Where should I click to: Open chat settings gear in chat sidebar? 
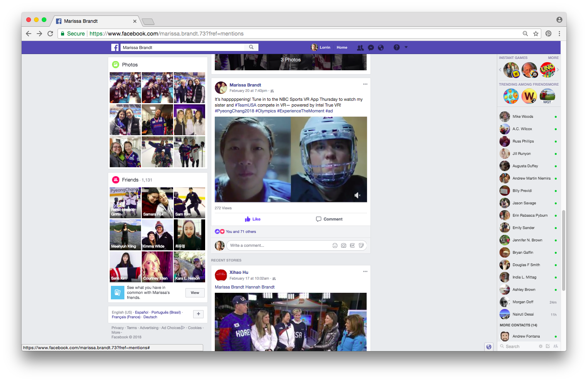tap(540, 346)
